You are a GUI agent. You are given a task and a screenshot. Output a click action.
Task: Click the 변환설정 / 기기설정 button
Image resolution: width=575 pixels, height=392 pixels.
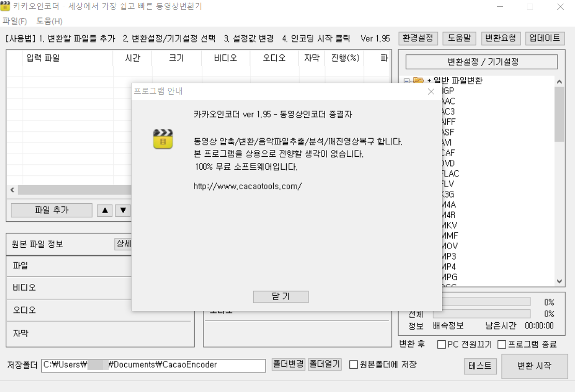pyautogui.click(x=481, y=62)
